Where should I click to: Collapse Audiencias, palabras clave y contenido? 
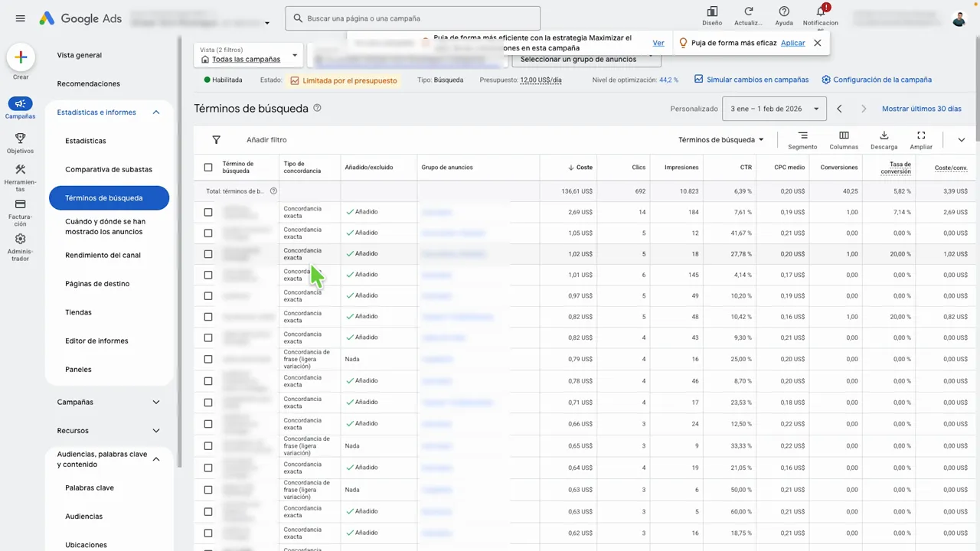coord(156,459)
